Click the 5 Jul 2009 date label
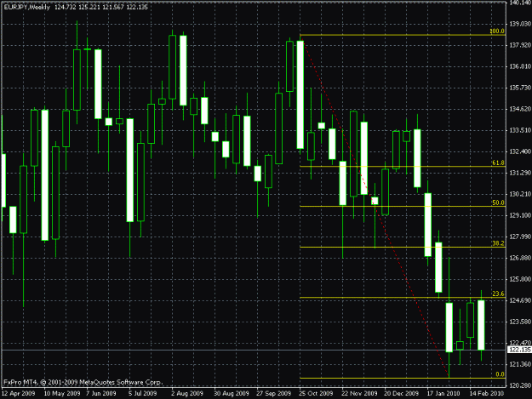This screenshot has height=399, width=532. pyautogui.click(x=143, y=394)
